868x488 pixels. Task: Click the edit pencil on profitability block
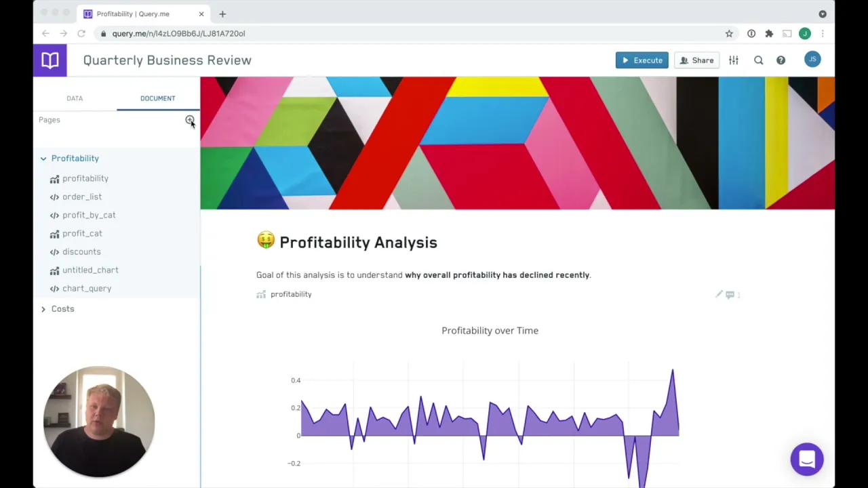[x=719, y=294]
